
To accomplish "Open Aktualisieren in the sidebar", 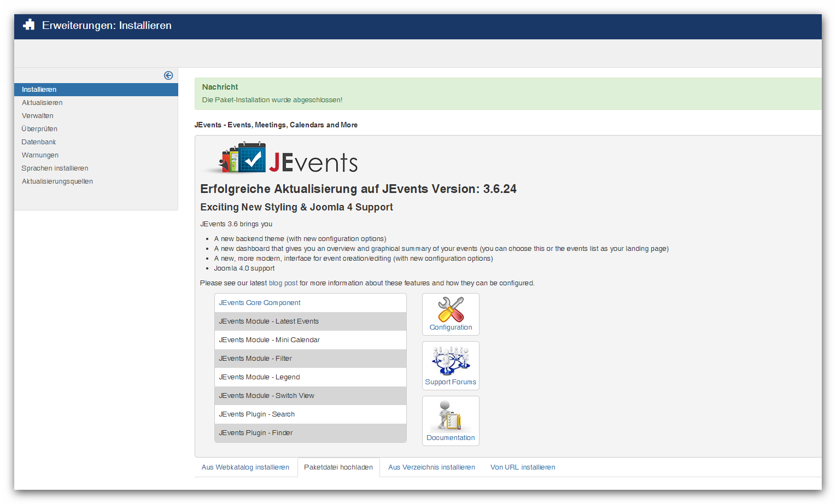I will [42, 103].
